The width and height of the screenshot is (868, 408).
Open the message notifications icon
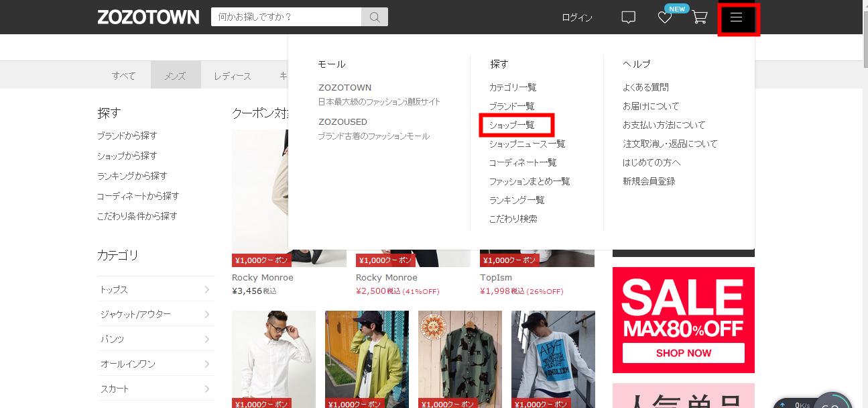pyautogui.click(x=628, y=17)
